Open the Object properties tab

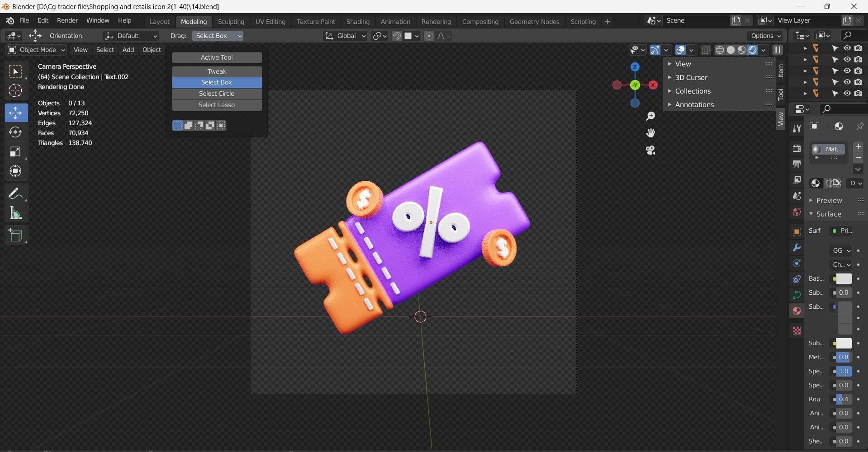(797, 231)
